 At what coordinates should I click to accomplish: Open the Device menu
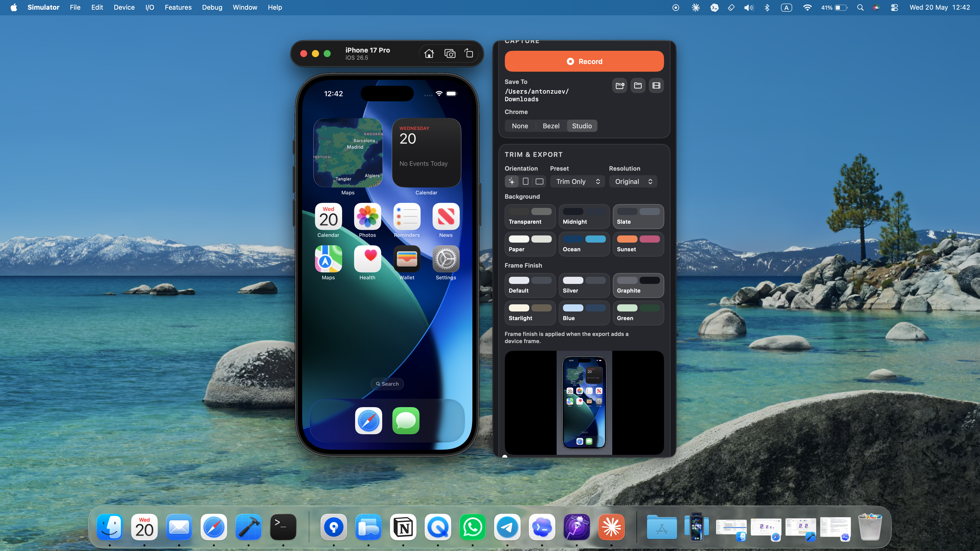(x=124, y=8)
